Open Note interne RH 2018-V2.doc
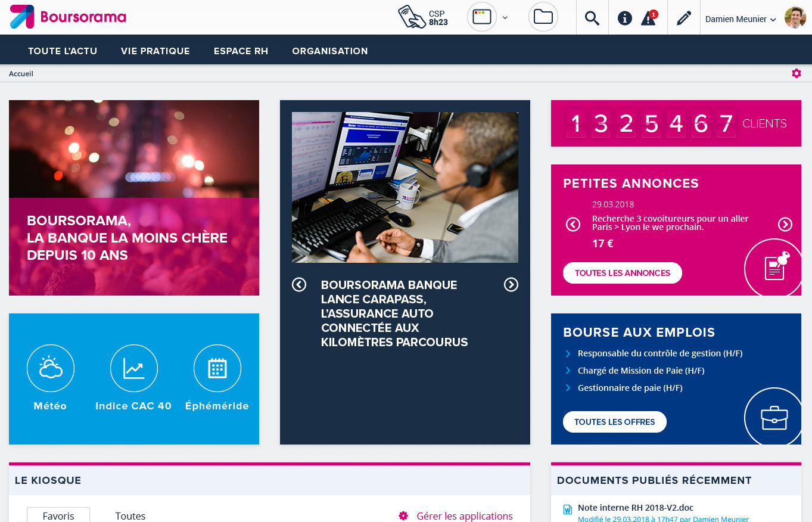The width and height of the screenshot is (812, 522). (x=636, y=508)
